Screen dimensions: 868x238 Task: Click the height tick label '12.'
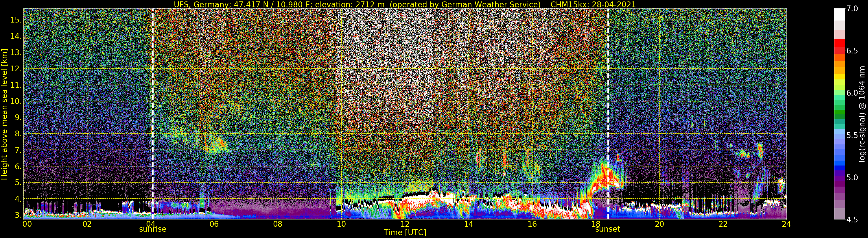coord(16,69)
